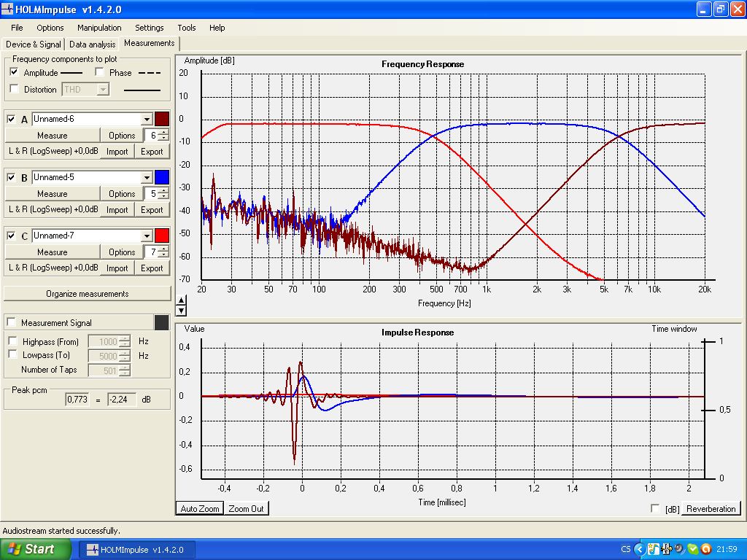Click the HOLMImpulse icon in the title bar

[7, 9]
